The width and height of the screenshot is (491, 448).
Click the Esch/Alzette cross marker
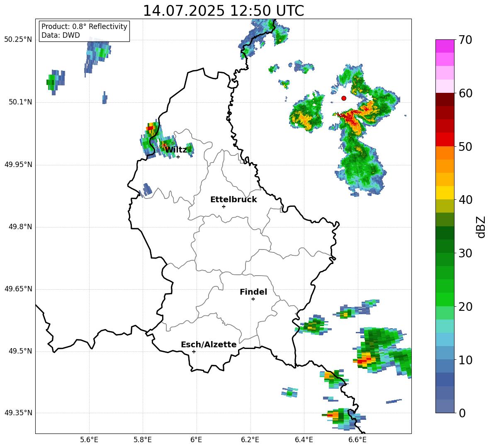click(x=194, y=351)
